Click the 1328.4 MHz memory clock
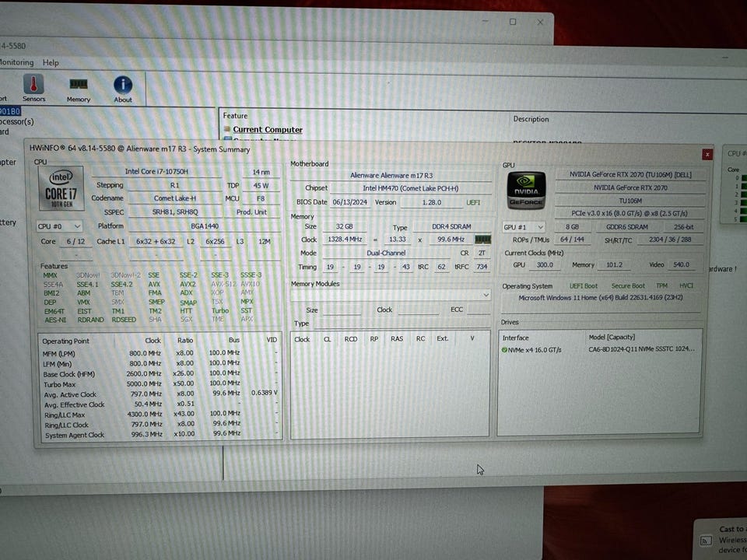 (x=345, y=239)
